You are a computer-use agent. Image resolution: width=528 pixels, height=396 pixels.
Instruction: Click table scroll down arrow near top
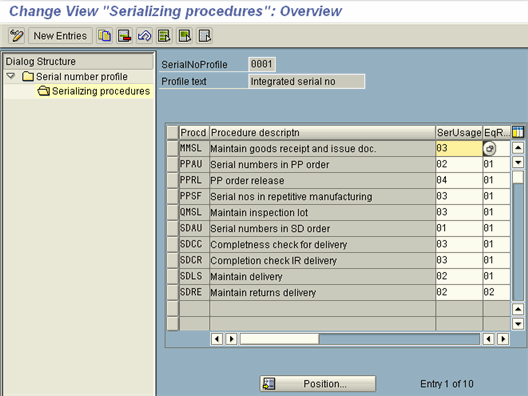[518, 162]
